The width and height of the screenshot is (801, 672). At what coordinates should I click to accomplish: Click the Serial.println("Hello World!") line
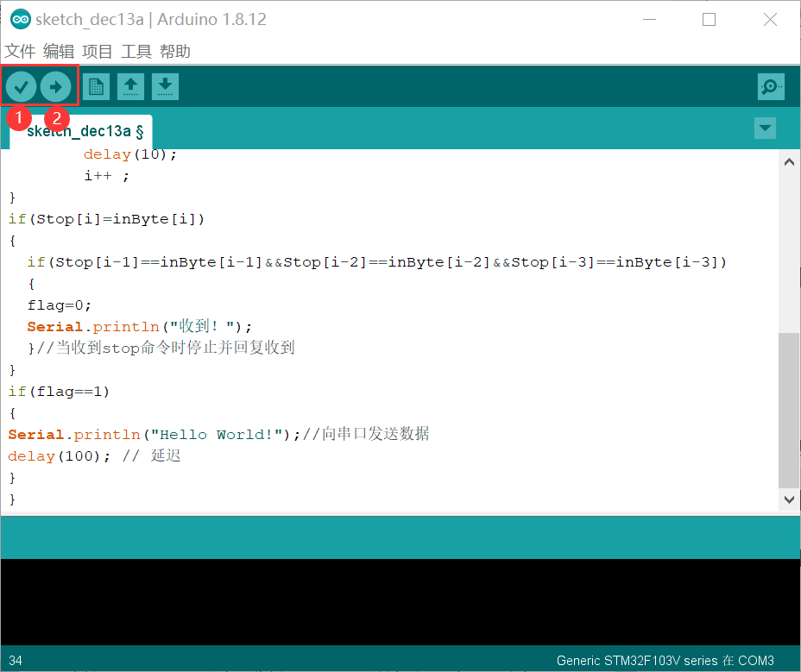point(154,435)
